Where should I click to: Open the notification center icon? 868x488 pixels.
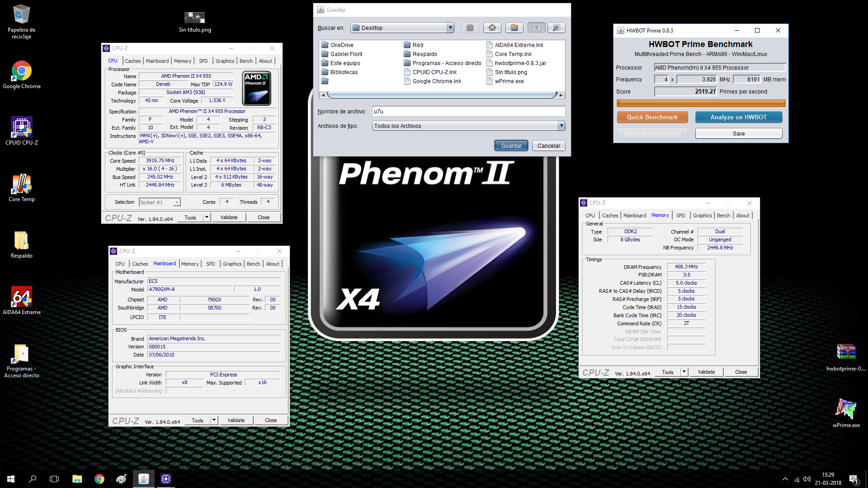pyautogui.click(x=854, y=479)
